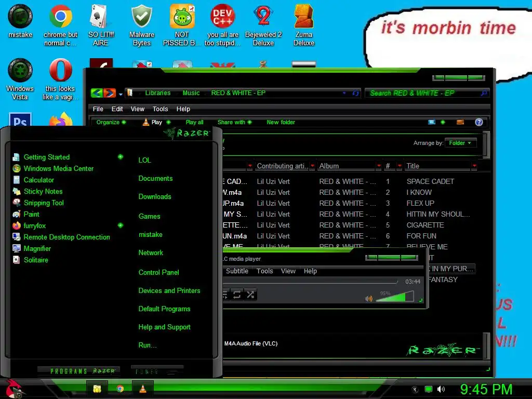Open the 'mistake' desktop icon
The height and width of the screenshot is (399, 532).
[x=20, y=21]
